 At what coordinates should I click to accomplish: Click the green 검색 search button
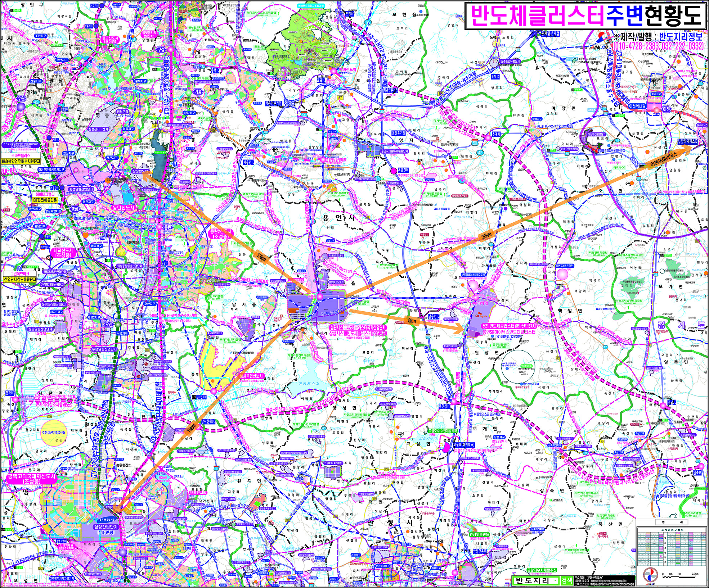[x=566, y=580]
